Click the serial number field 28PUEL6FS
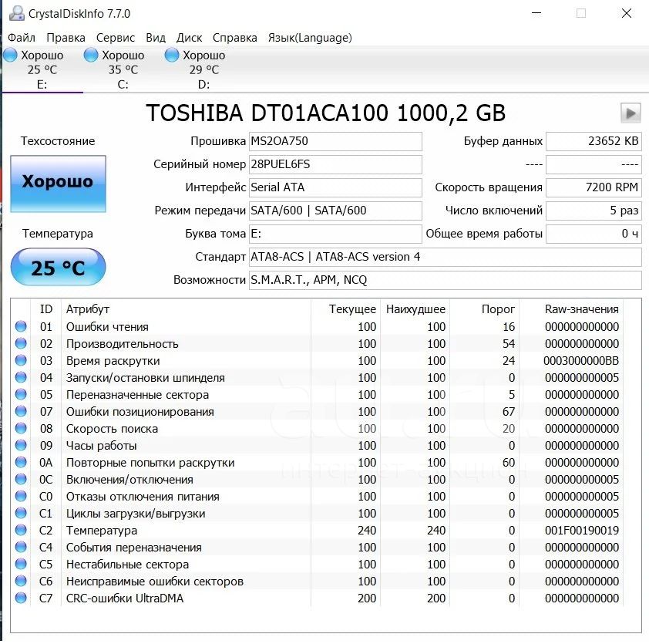Screen dimensions: 649x644 (x=335, y=164)
